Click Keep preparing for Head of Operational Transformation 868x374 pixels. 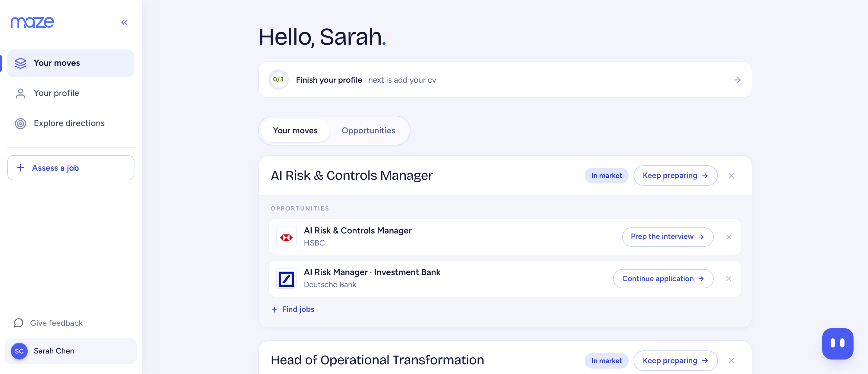pos(675,360)
